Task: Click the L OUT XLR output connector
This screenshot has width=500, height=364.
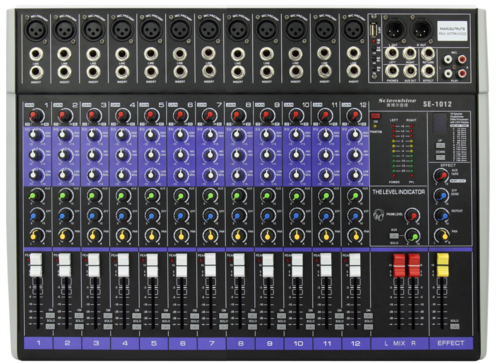Action: (x=395, y=30)
